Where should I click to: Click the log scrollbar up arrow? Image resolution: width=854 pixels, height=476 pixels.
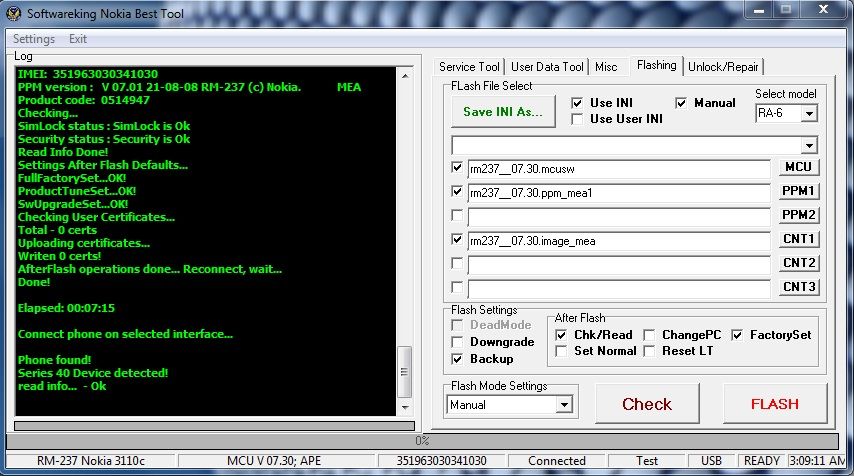[x=405, y=76]
